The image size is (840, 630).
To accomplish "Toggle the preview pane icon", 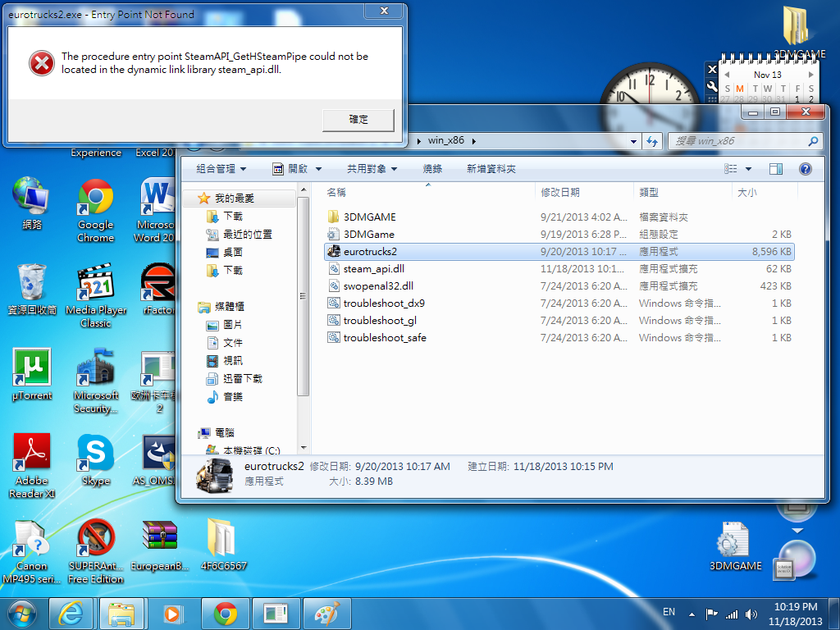I will (776, 169).
